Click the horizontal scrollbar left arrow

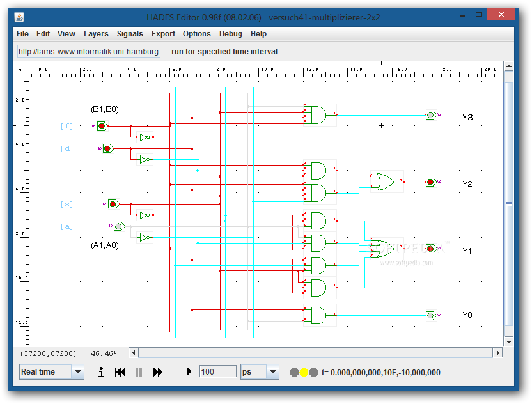(134, 353)
